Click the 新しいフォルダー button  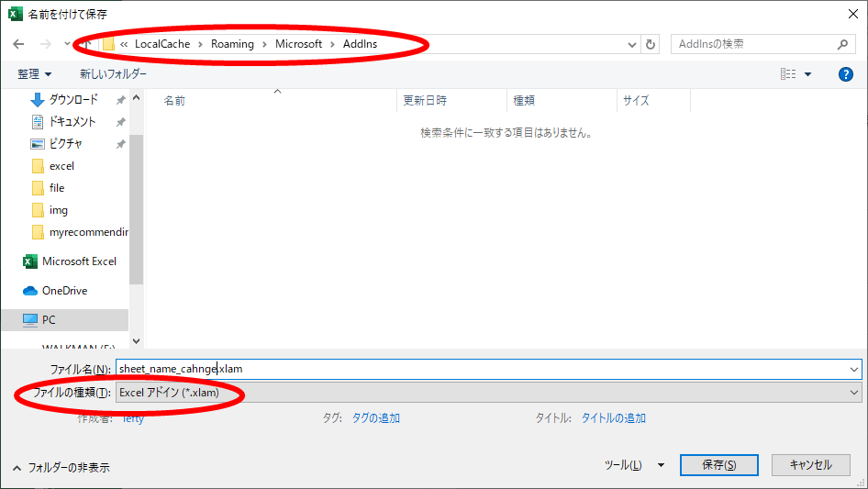click(113, 73)
